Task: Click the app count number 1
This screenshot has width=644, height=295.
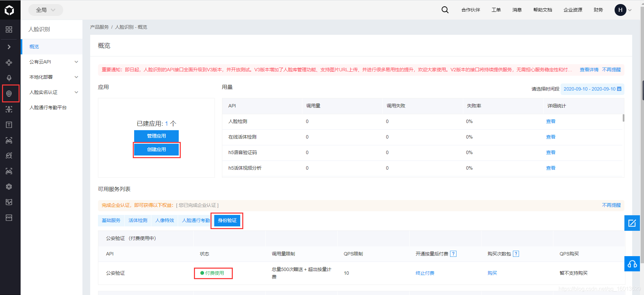Action: click(x=167, y=124)
